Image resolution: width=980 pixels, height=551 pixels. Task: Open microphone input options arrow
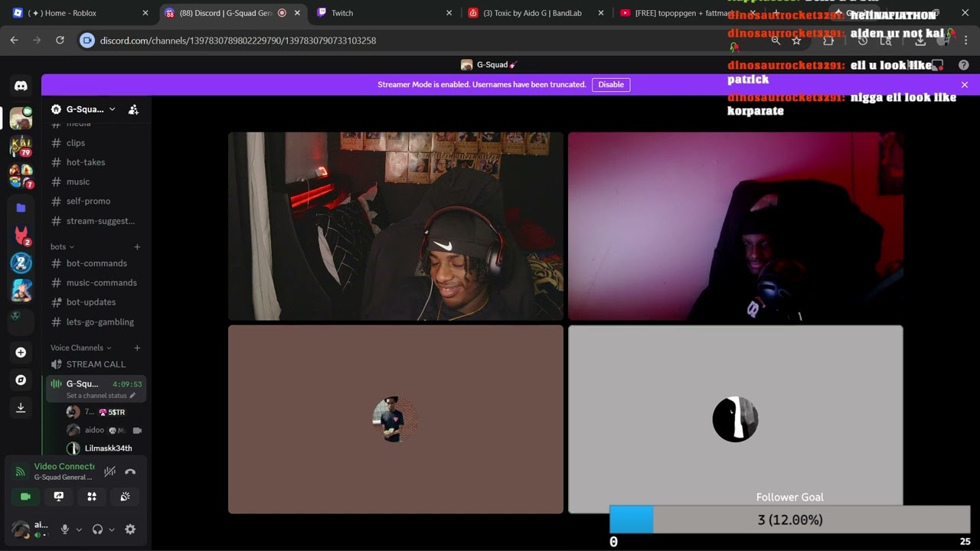tap(79, 529)
